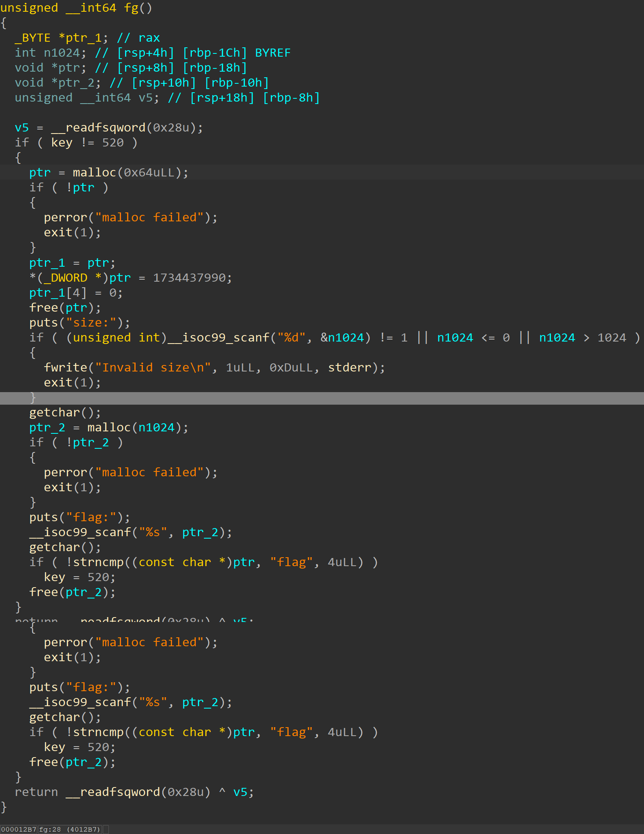Click malloc in 'ptr = malloc(0x64uLL);'
The image size is (644, 834).
pyautogui.click(x=94, y=172)
